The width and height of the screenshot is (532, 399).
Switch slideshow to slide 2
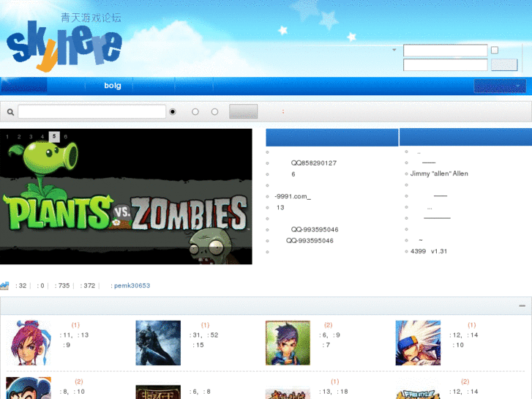19,136
